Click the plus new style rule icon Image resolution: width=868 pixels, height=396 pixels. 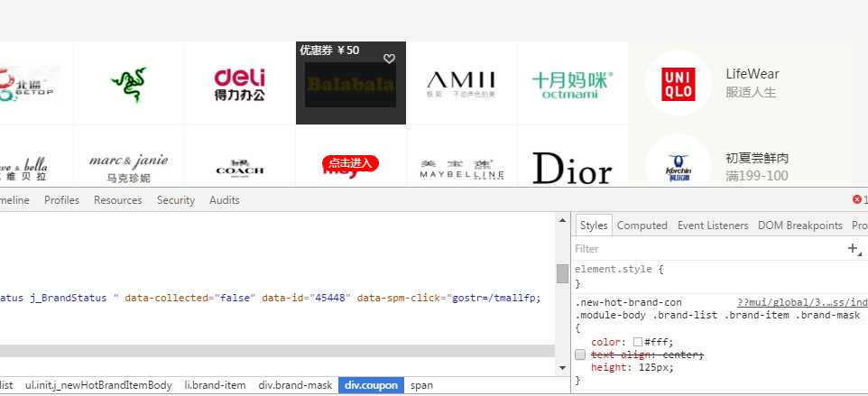tap(854, 248)
